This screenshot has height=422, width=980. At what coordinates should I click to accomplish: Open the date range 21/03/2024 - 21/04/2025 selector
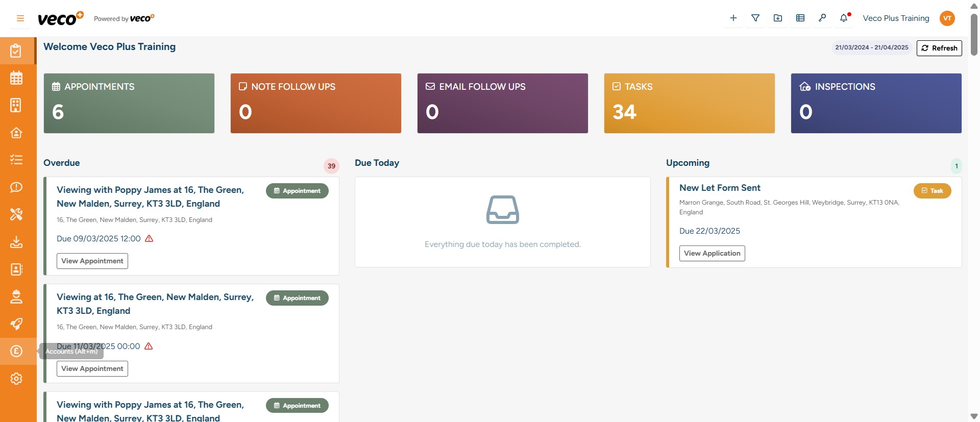point(871,47)
